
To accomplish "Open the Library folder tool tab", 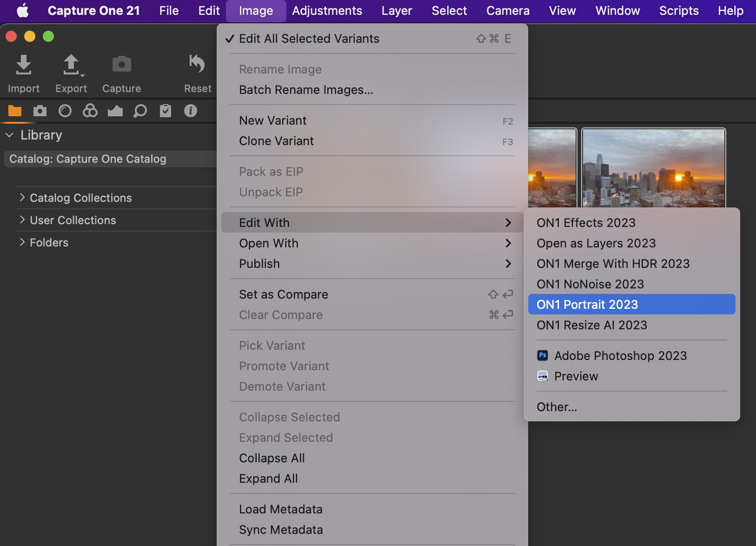I will coord(15,111).
